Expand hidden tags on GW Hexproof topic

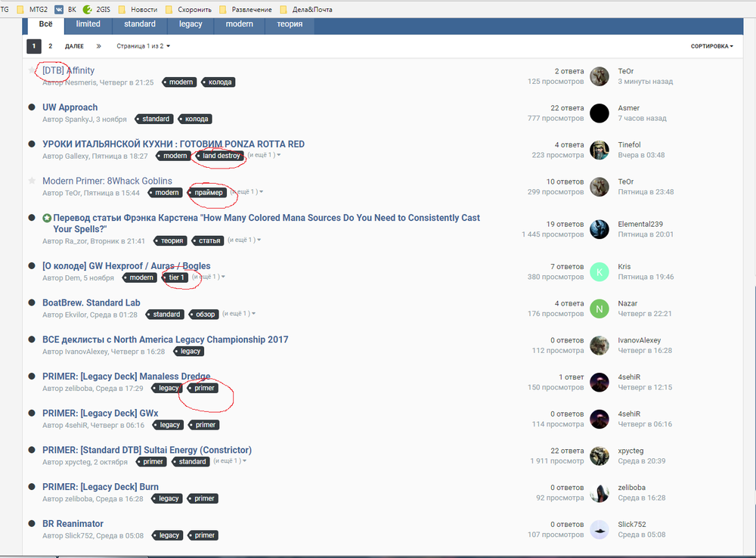pos(209,277)
